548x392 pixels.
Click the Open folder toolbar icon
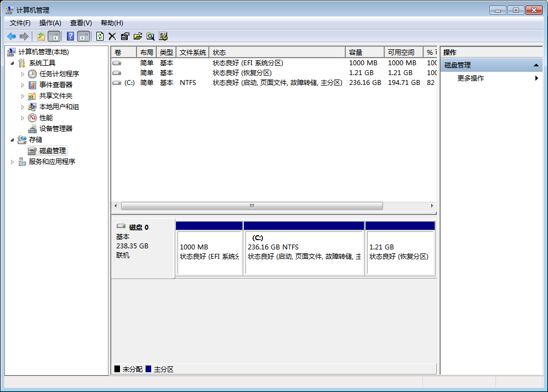tap(138, 36)
